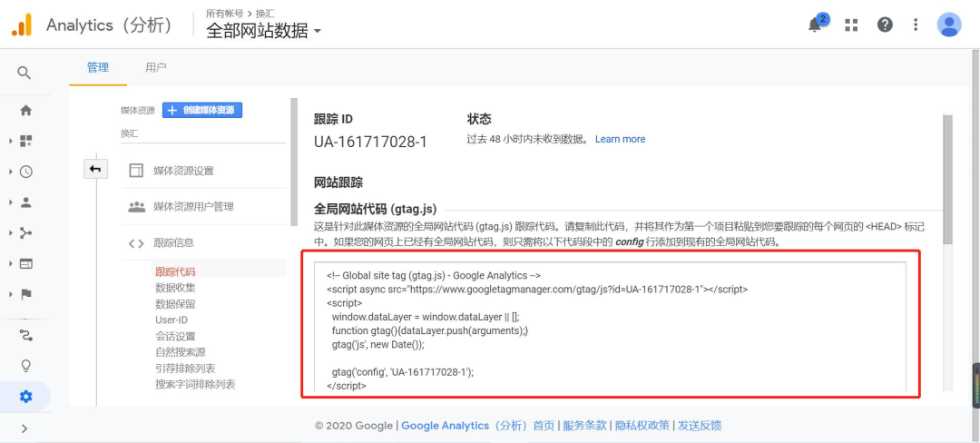The width and height of the screenshot is (980, 443).
Task: Open Behavior icon in sidebar
Action: click(25, 263)
